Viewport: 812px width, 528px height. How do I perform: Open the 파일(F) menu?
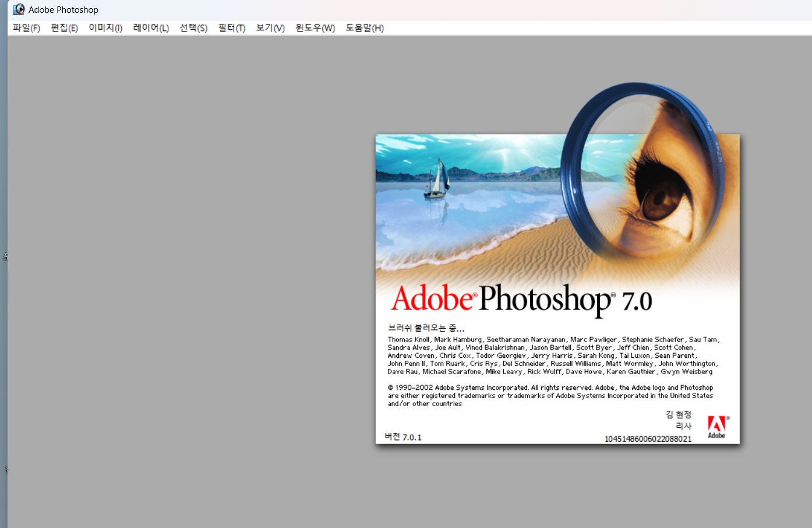point(26,28)
